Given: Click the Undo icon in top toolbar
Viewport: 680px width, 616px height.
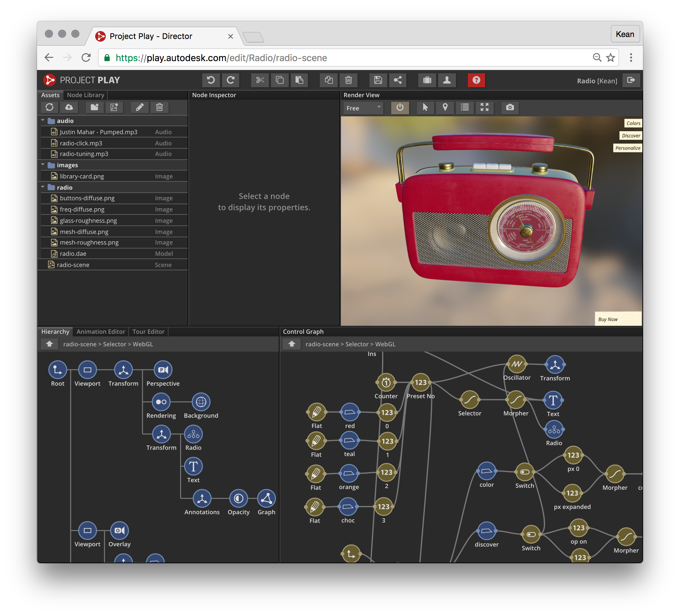Looking at the screenshot, I should [211, 80].
